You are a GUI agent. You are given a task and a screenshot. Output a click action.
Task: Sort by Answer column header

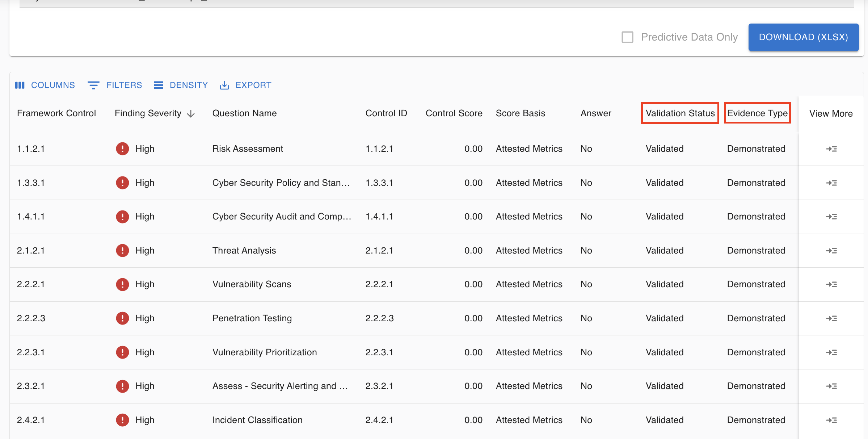(x=596, y=113)
